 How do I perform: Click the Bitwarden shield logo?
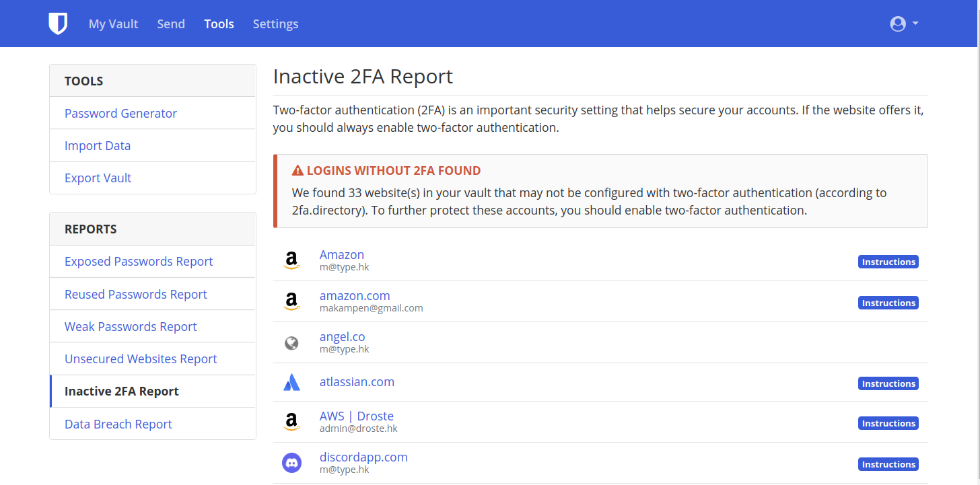pos(58,24)
